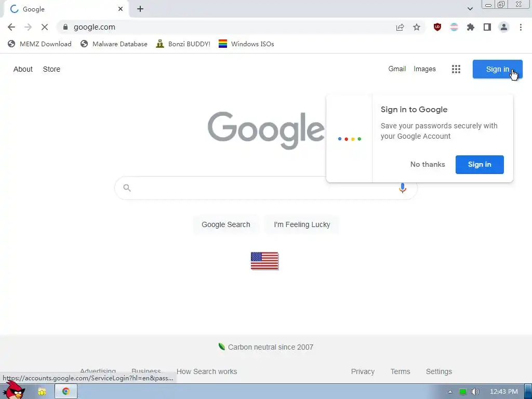
Task: Open the volume speaker tray icon
Action: pyautogui.click(x=475, y=392)
